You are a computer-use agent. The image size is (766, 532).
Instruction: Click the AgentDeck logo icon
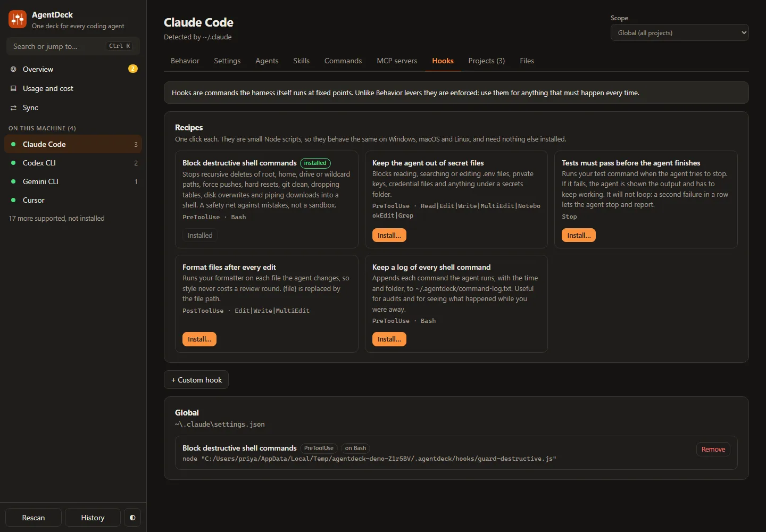pyautogui.click(x=18, y=20)
